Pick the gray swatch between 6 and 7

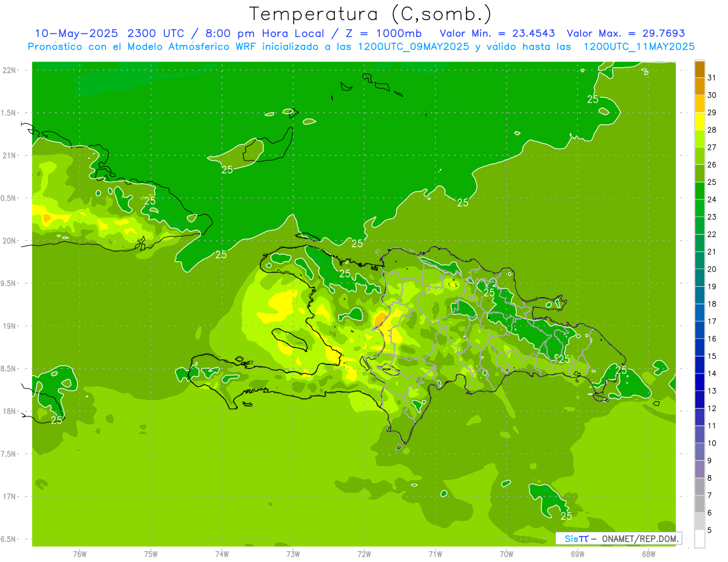click(x=699, y=504)
